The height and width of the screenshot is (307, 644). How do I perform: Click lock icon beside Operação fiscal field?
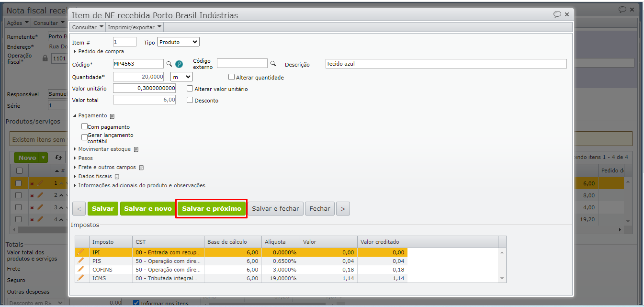45,58
